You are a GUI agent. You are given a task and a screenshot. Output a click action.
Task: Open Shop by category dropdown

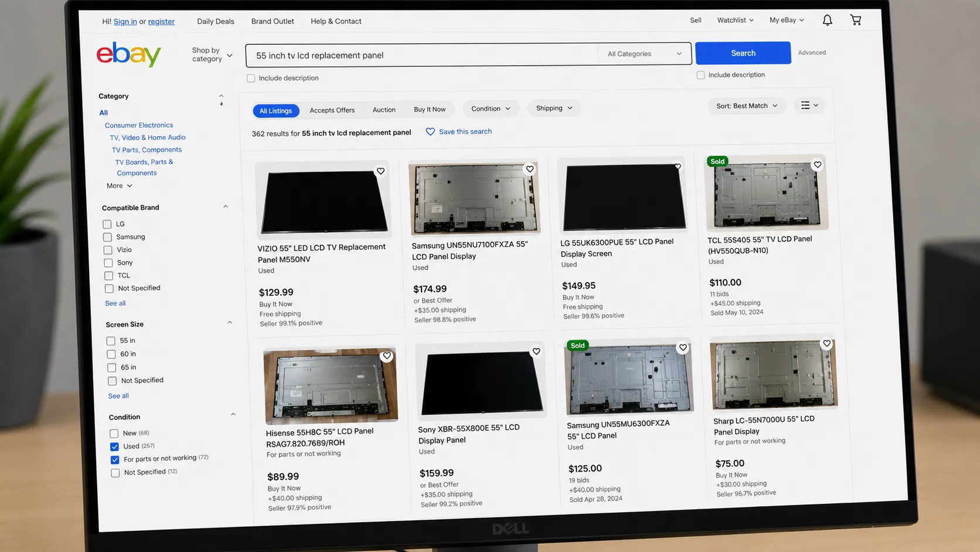tap(212, 55)
